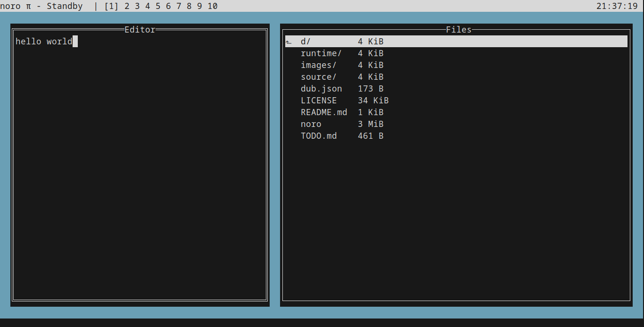Switch to workspace 6
644x327 pixels.
pos(168,6)
